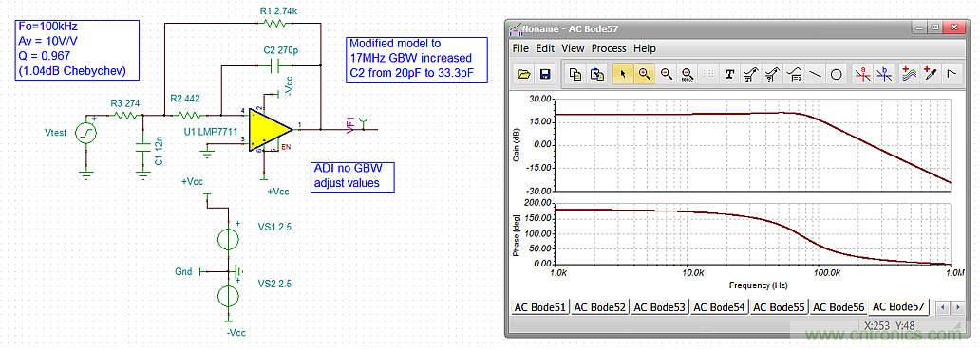
Task: Toggle the grid dots button
Action: 708,74
